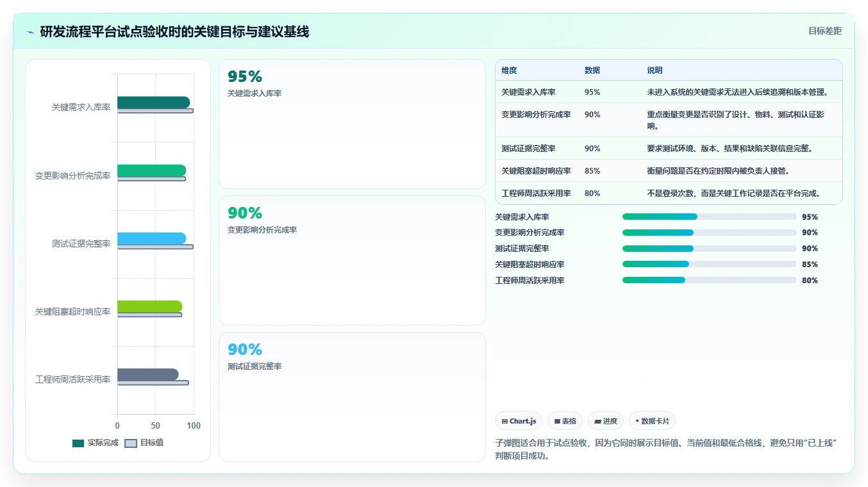Click the description starting with 要求测试环境

(730, 149)
